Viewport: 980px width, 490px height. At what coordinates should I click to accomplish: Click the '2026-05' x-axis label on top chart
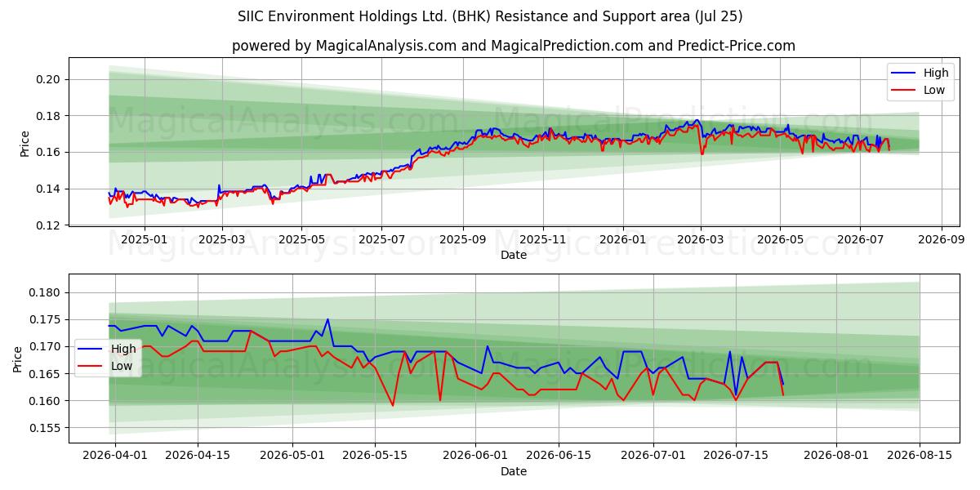(x=780, y=240)
